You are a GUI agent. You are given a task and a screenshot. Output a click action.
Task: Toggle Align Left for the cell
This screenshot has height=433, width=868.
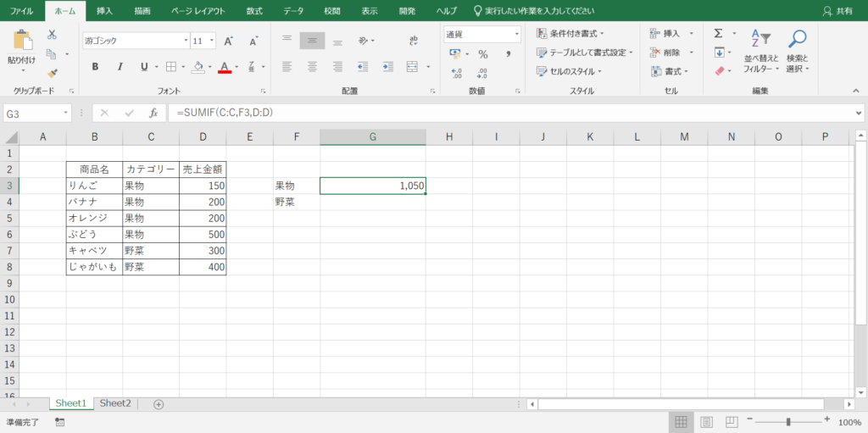287,66
